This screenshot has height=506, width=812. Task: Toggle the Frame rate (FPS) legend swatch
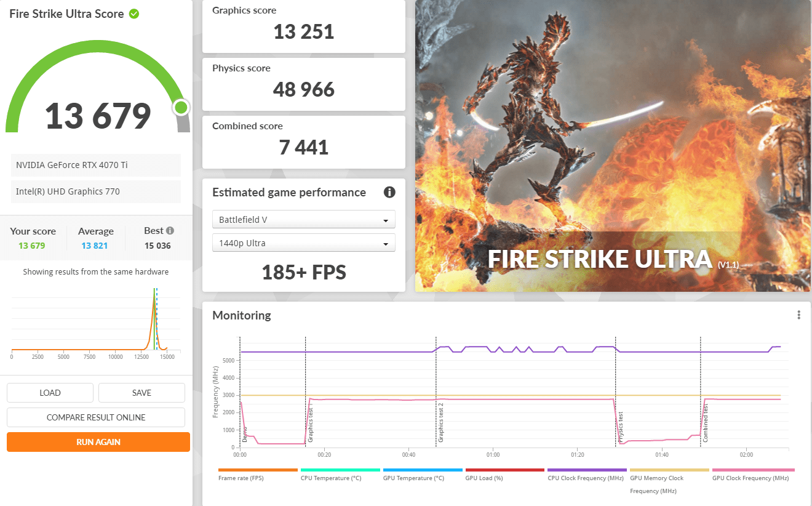pos(258,470)
